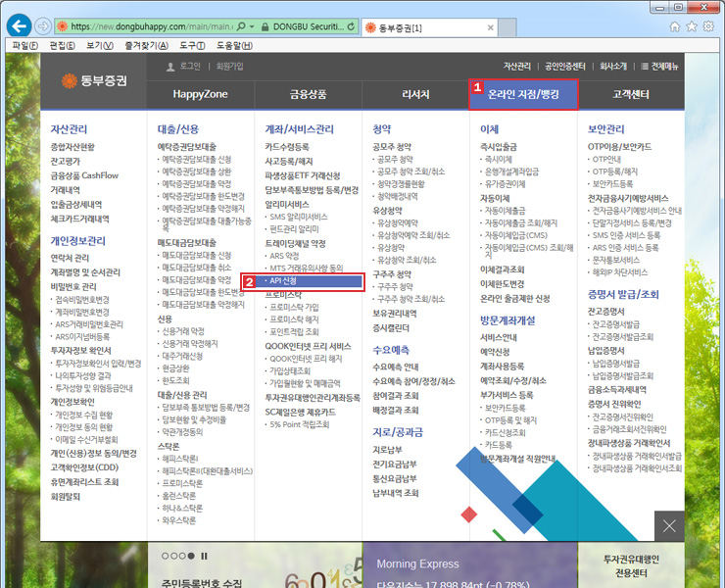
Task: Click 잔고평가 link
Action: 66,162
